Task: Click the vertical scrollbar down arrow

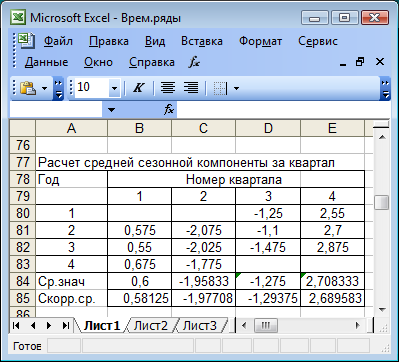Action: point(382,310)
